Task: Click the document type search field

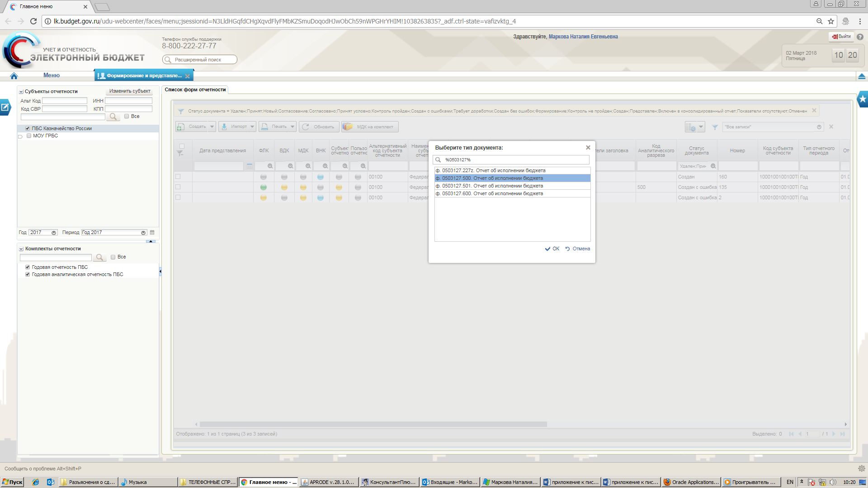Action: click(x=515, y=160)
